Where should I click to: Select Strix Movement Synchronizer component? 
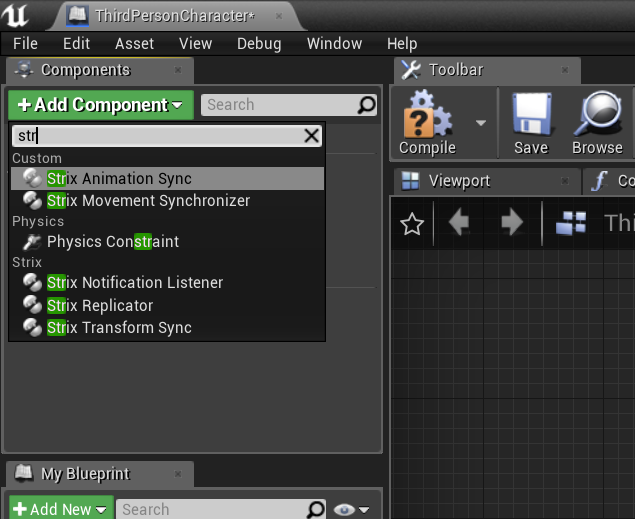tap(167, 201)
